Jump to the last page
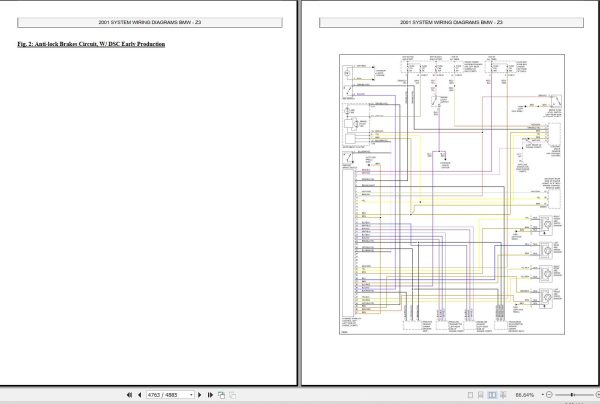 210,395
